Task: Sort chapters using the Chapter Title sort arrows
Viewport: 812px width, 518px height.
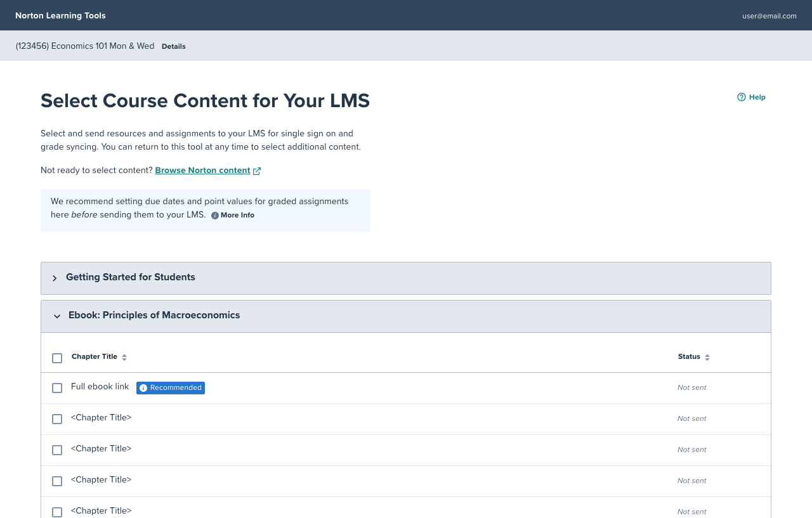Action: coord(124,357)
